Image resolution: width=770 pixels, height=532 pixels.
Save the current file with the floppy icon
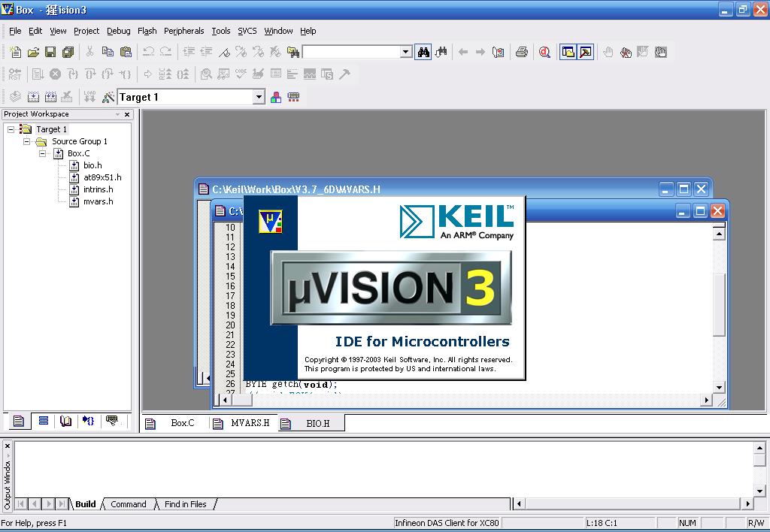coord(50,52)
